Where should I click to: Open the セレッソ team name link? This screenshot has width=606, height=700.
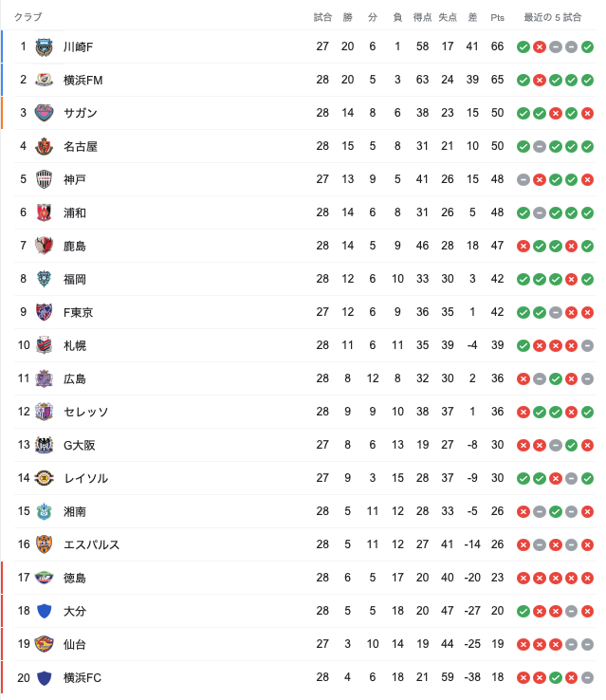[x=85, y=412]
